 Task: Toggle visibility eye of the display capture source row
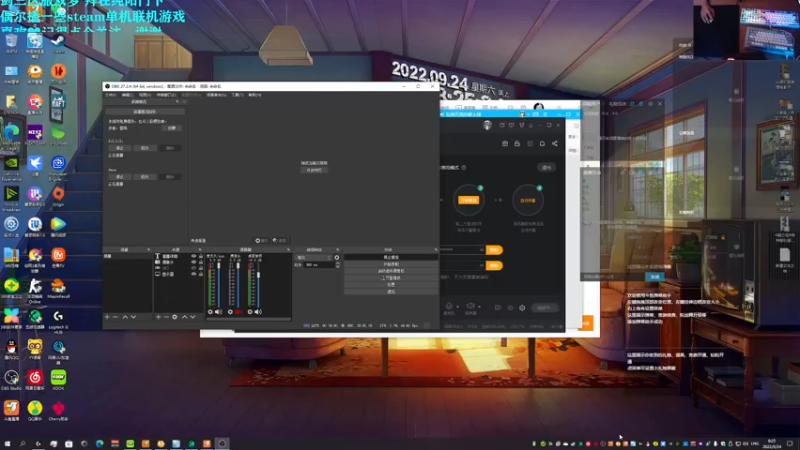tap(194, 274)
